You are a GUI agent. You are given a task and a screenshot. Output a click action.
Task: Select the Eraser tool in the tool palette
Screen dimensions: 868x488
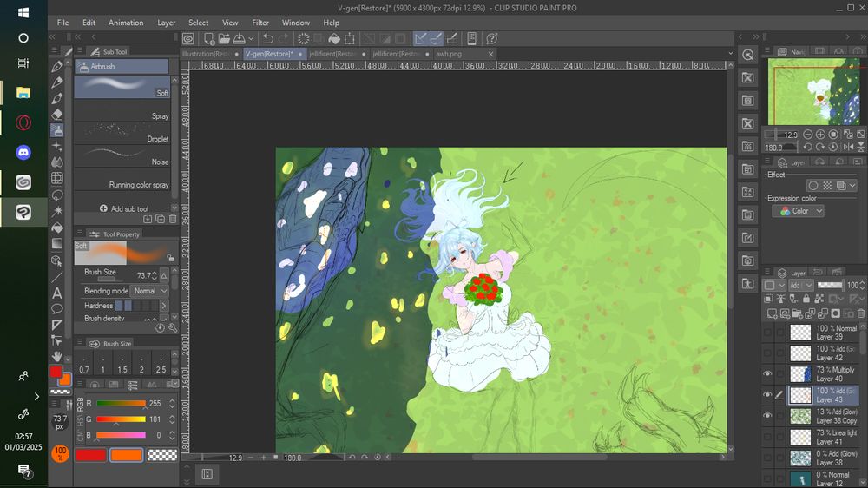57,114
